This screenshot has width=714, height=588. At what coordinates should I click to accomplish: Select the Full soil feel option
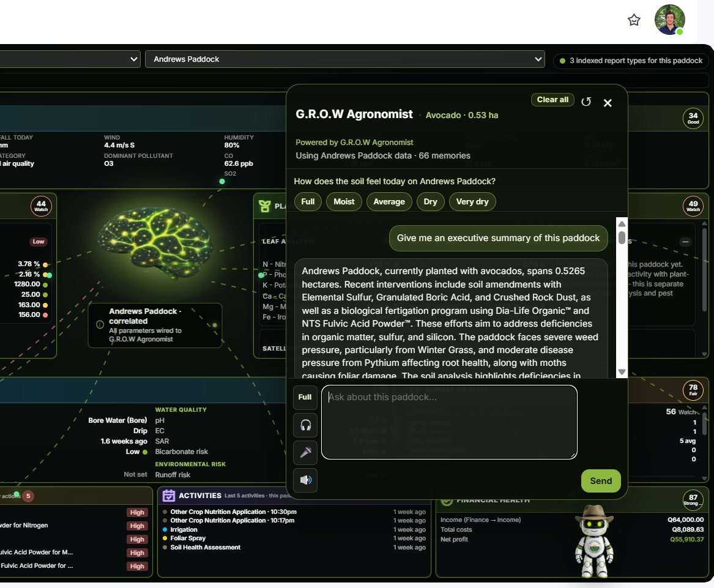308,202
